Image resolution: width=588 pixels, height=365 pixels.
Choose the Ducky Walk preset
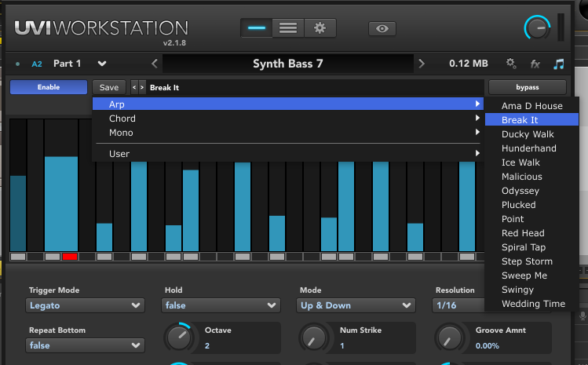coord(531,134)
